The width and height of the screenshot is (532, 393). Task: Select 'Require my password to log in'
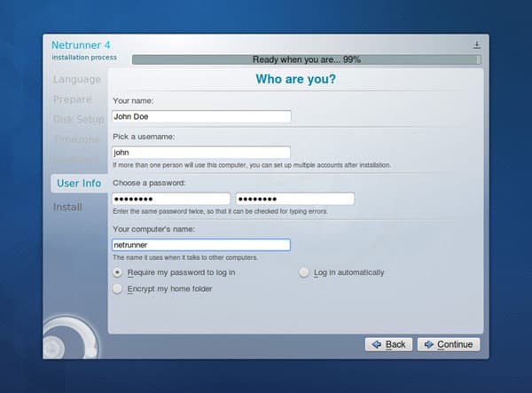pos(118,272)
